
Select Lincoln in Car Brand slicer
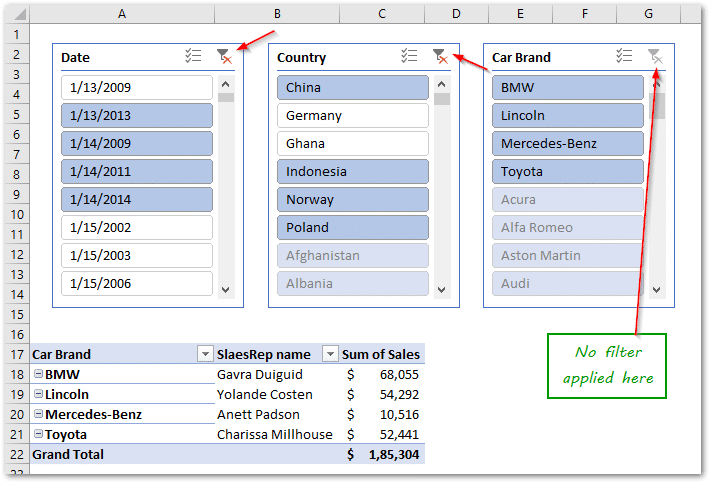tap(567, 115)
